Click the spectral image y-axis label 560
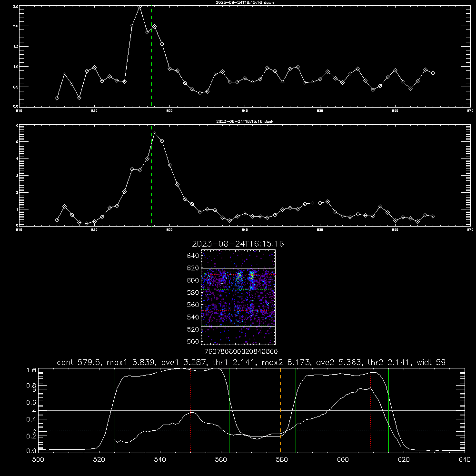 click(193, 305)
